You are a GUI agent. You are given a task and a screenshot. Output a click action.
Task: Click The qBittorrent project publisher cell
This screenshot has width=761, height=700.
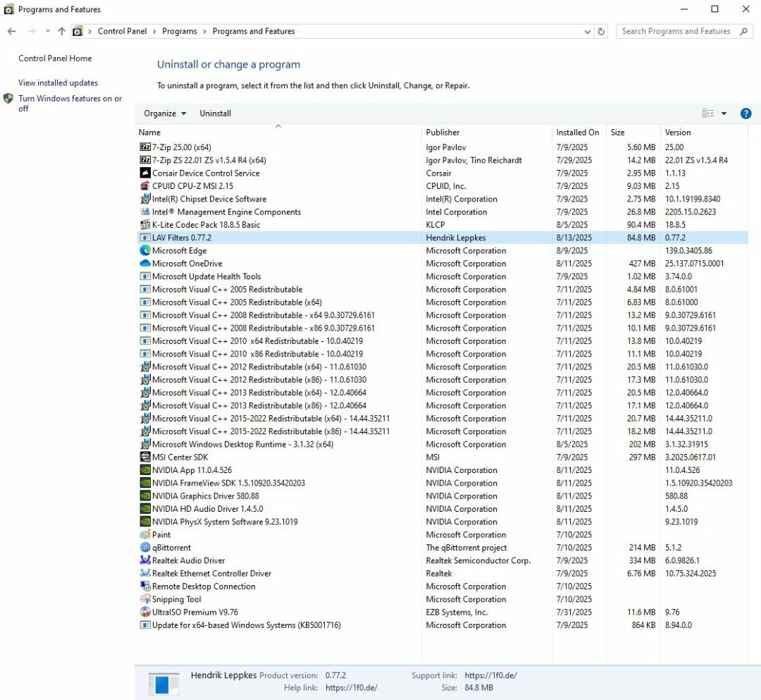(x=466, y=548)
